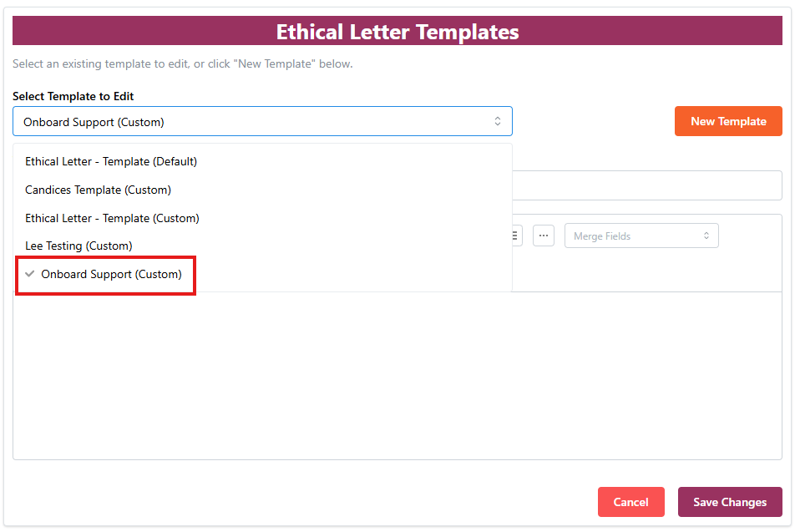This screenshot has width=795, height=532.
Task: Open the Merge Fields dropdown
Action: click(x=641, y=236)
